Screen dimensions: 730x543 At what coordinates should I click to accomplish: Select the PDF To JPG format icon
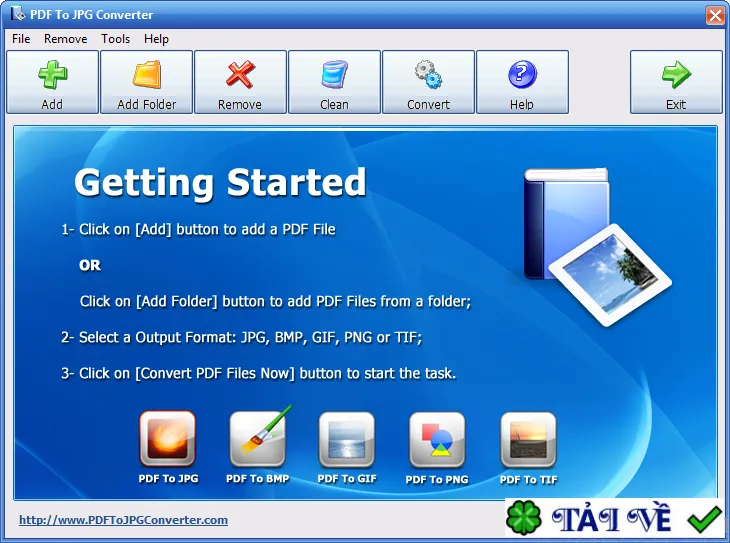point(168,439)
